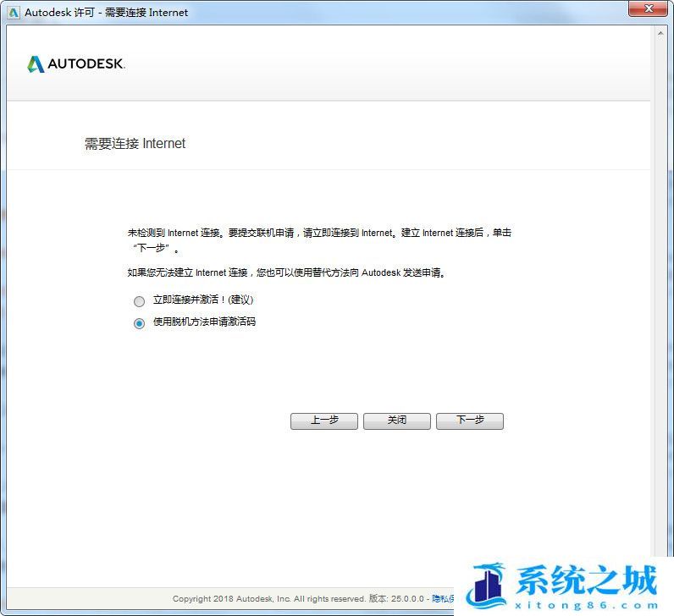This screenshot has height=616, width=674.
Task: Click the 需要连接 Internet heading
Action: click(x=135, y=144)
